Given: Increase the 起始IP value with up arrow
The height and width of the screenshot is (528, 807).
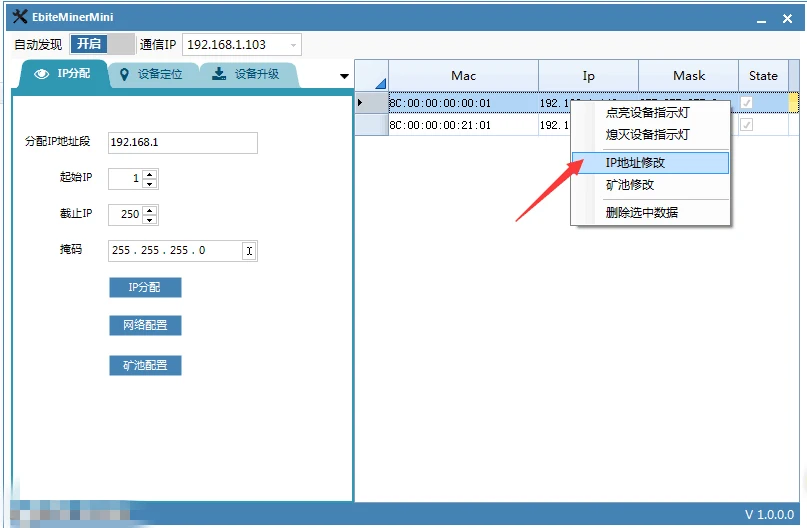Looking at the screenshot, I should (x=150, y=174).
